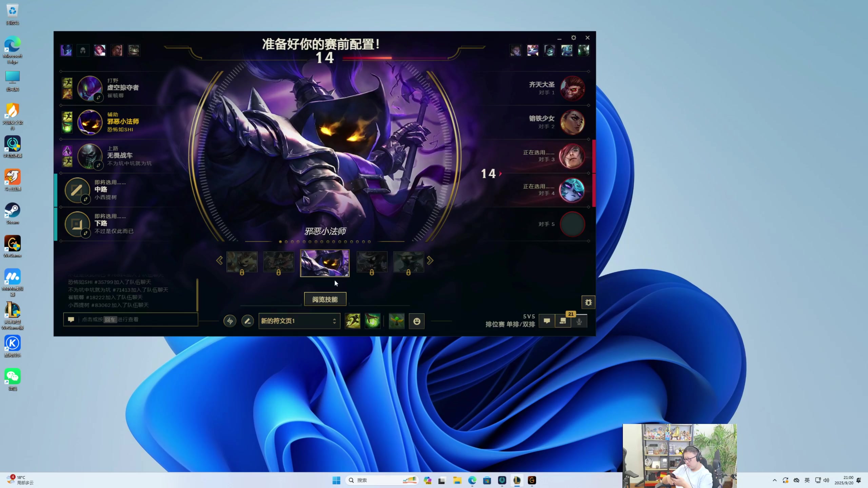Viewport: 868px width, 488px height.
Task: Click the third banned champion icon top-left
Action: coord(100,50)
